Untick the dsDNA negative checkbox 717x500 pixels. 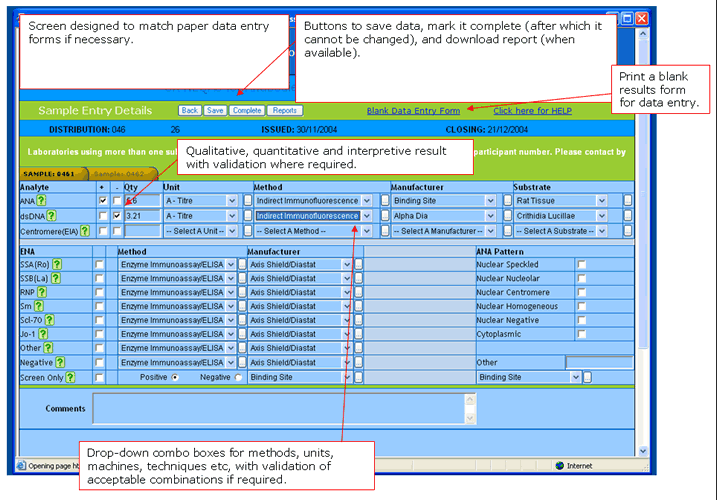coord(117,215)
